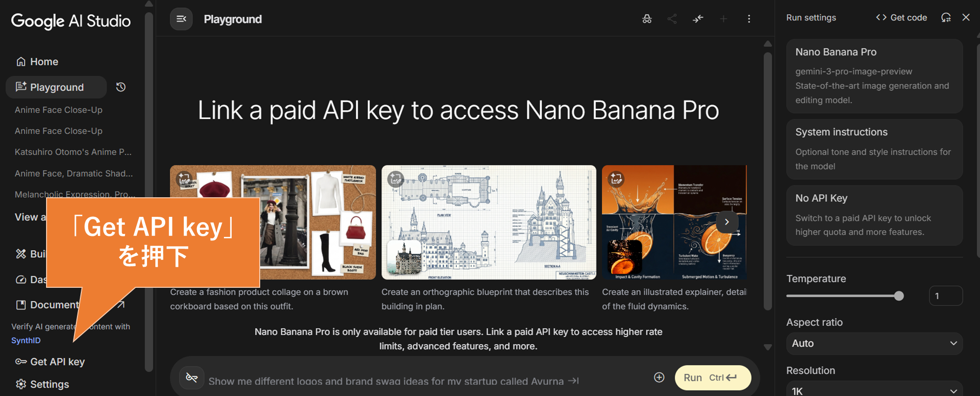Click the reset settings icon beside Get code

[x=946, y=18]
